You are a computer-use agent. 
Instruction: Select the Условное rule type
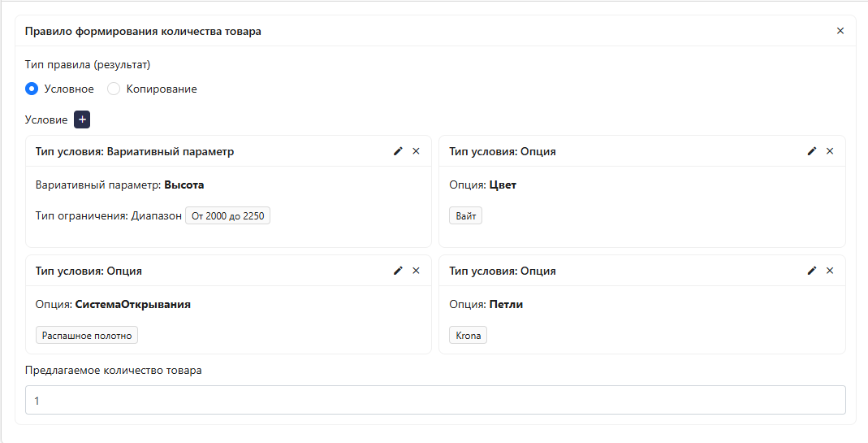[x=32, y=89]
